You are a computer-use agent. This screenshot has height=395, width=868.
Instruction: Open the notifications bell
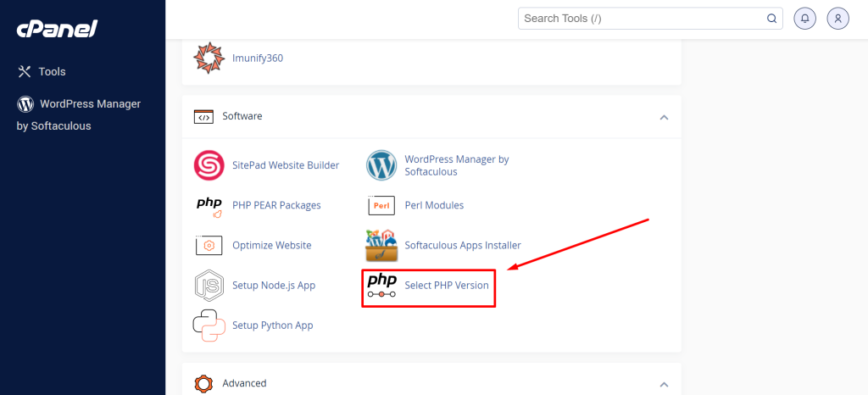805,19
